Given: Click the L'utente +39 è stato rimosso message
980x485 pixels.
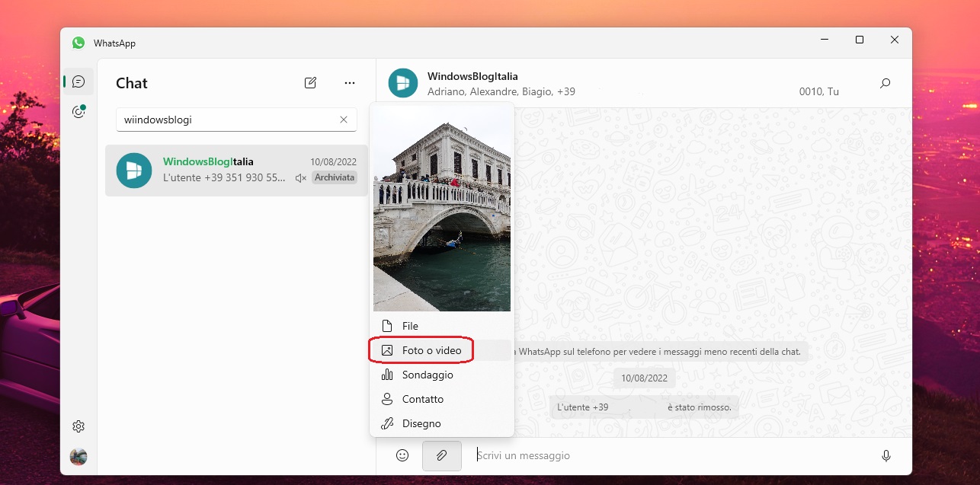Looking at the screenshot, I should click(644, 407).
